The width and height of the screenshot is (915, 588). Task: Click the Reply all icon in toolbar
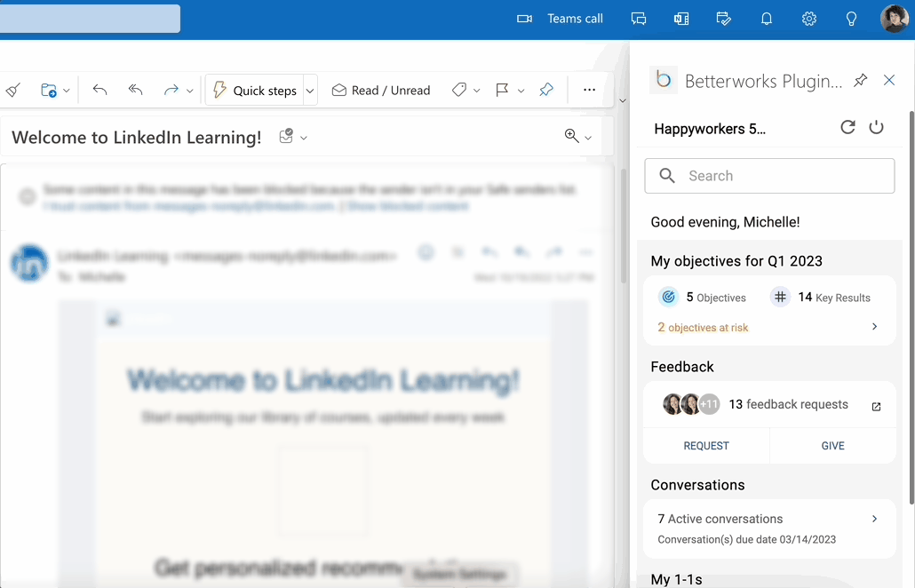click(x=135, y=89)
